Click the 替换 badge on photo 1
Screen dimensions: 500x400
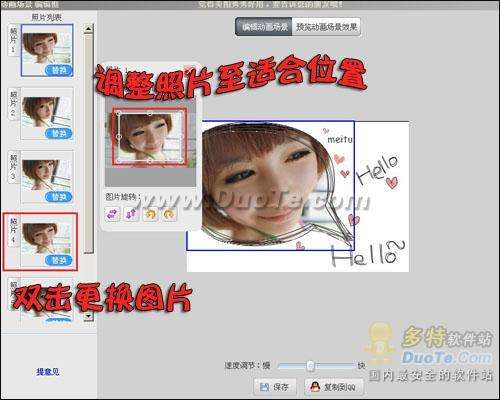(59, 70)
